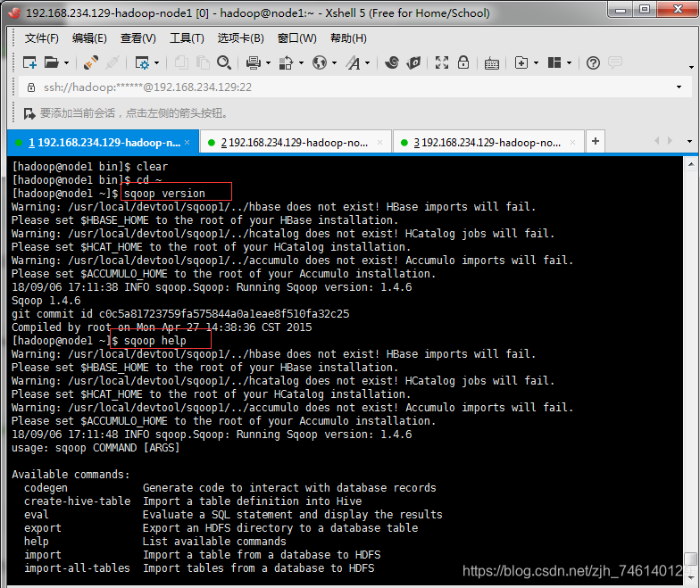This screenshot has height=588, width=700.
Task: Expand the Print dropdown arrow
Action: tap(268, 62)
